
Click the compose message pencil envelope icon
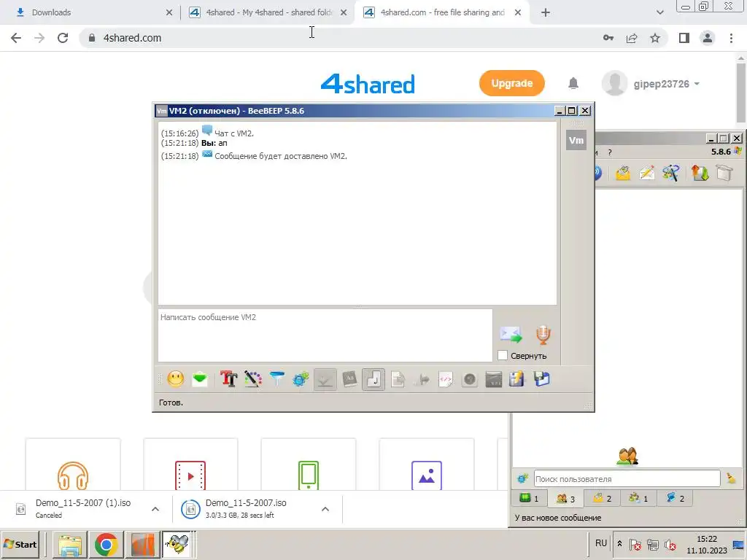pyautogui.click(x=646, y=173)
